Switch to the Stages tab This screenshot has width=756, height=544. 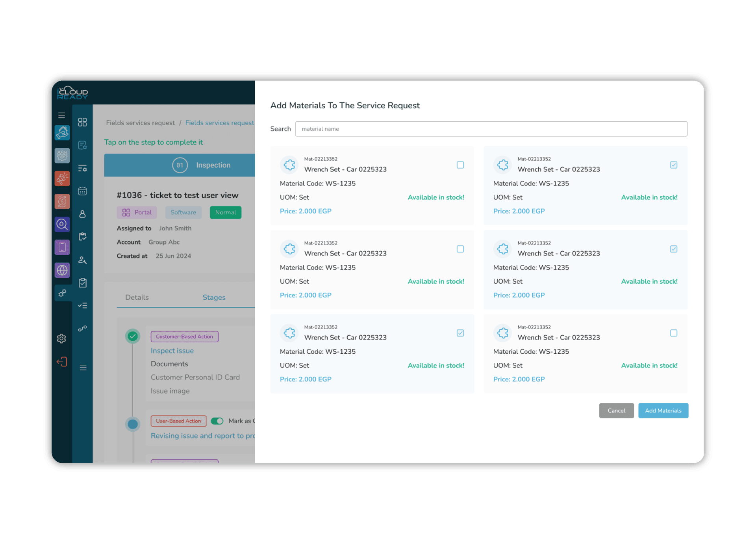coord(214,297)
